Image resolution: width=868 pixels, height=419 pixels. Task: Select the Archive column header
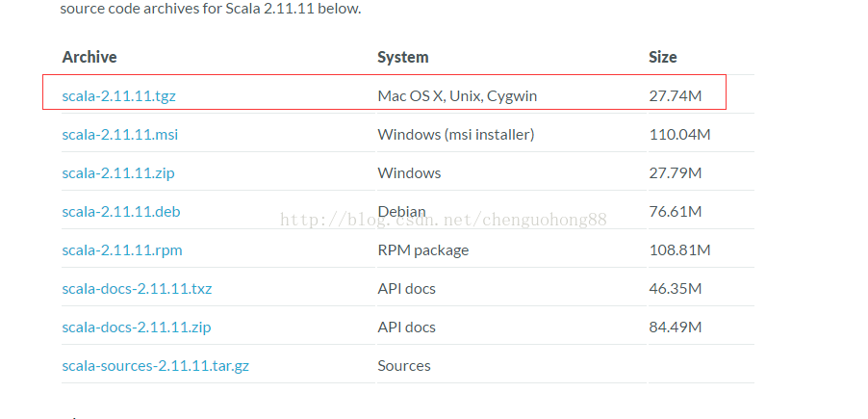pyautogui.click(x=89, y=57)
